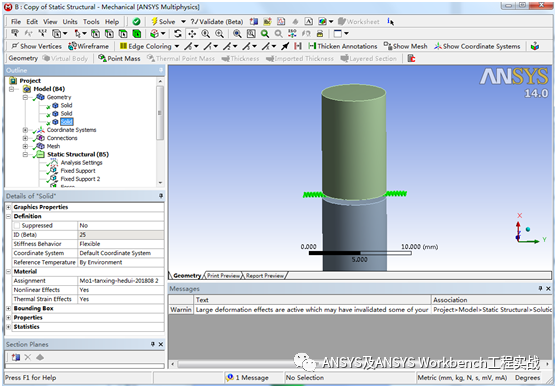Screen dimensions: 557x388
Task: Open the Solve dropdown arrow
Action: 183,22
